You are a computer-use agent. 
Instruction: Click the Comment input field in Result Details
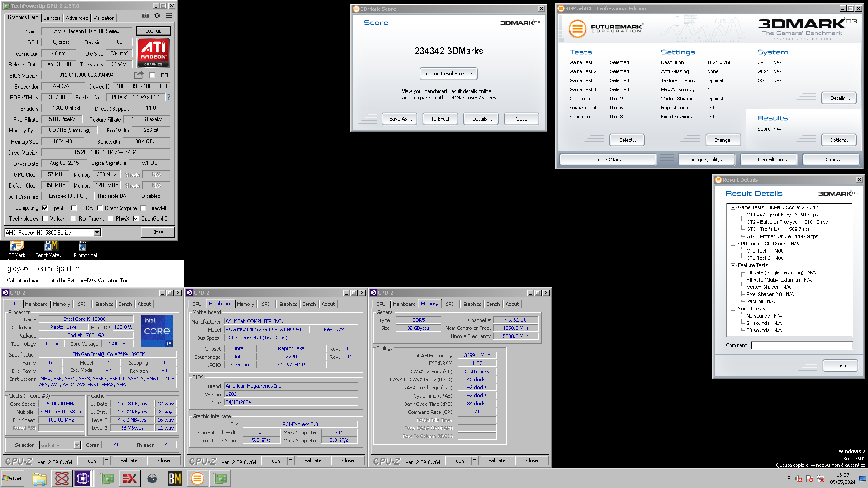click(x=802, y=345)
